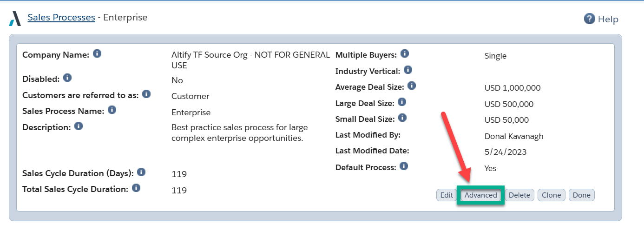Click the Altify logo icon
The width and height of the screenshot is (644, 225).
point(15,19)
